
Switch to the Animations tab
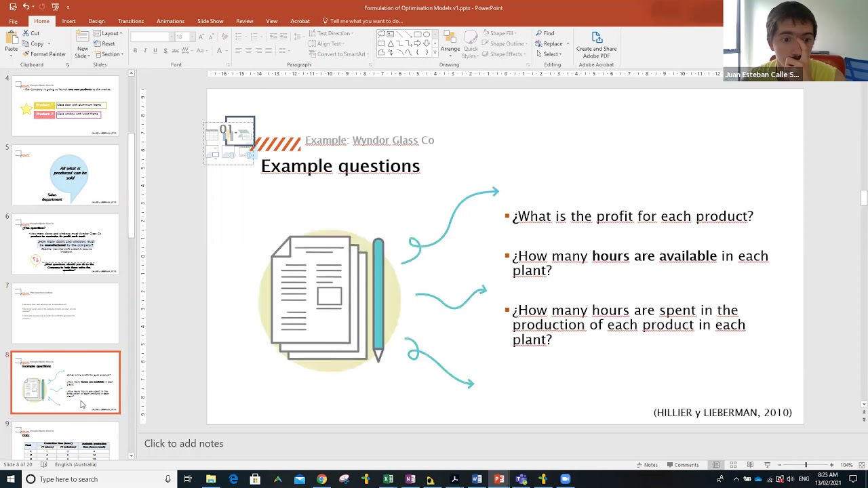[170, 21]
